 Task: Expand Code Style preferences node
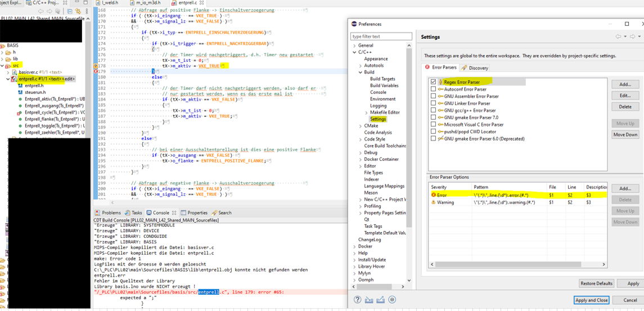[360, 139]
